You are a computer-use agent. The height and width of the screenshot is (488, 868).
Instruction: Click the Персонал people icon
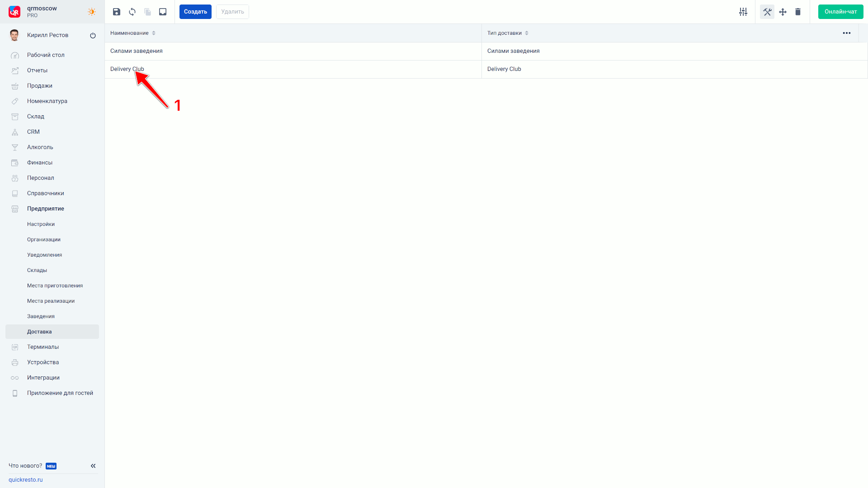coord(15,178)
